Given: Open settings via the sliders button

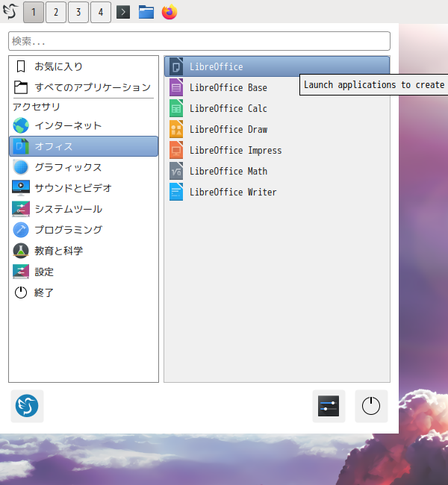Looking at the screenshot, I should tap(329, 406).
